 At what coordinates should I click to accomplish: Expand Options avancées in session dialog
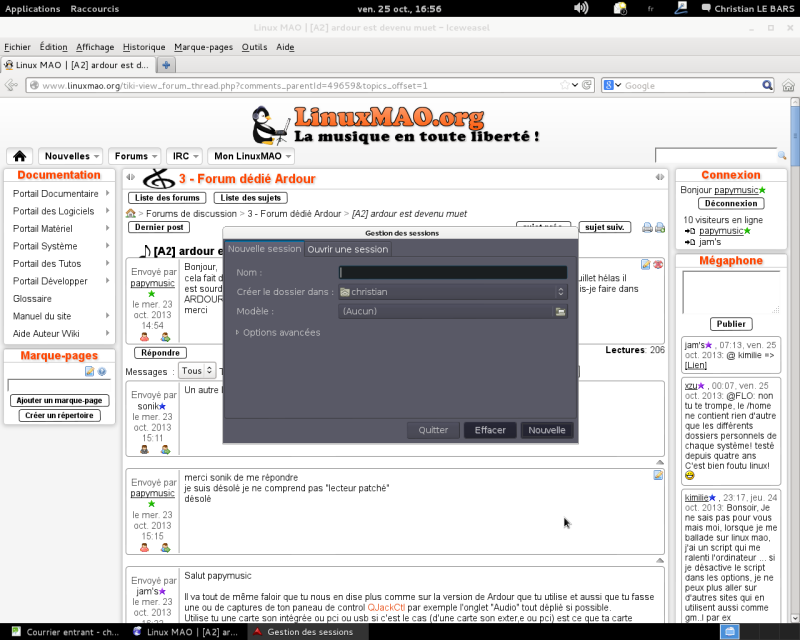tap(278, 333)
